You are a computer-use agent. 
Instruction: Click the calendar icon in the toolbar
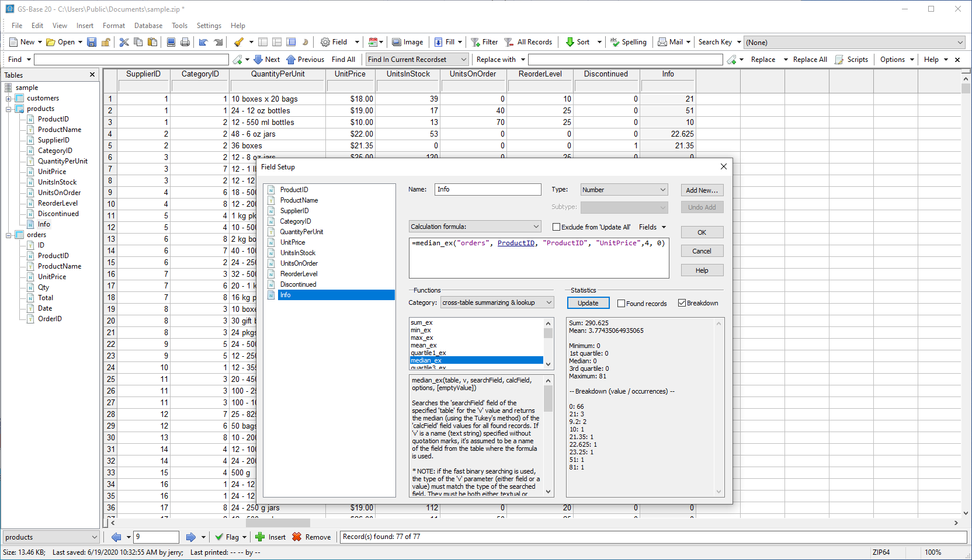coord(373,42)
